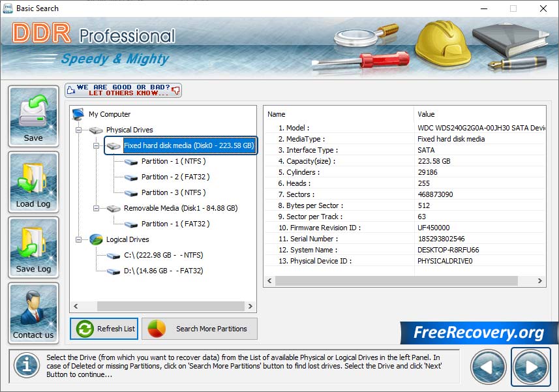Select the My Computer root node
The width and height of the screenshot is (559, 392).
pyautogui.click(x=110, y=114)
